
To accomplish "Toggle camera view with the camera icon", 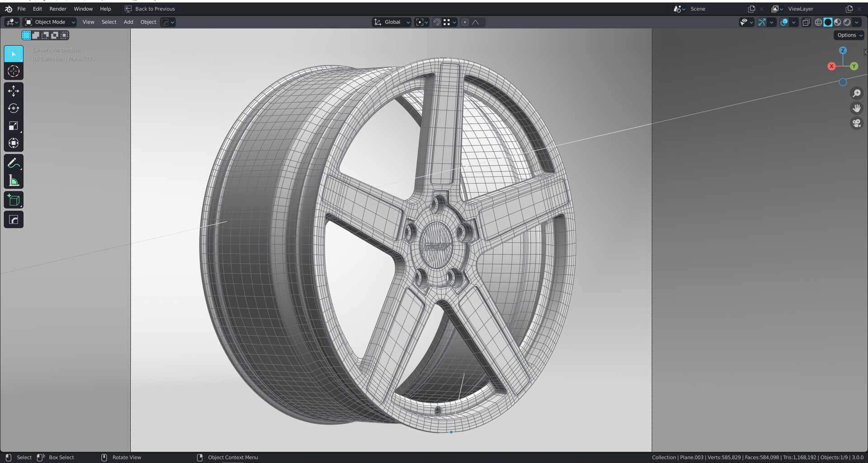I will [x=856, y=123].
